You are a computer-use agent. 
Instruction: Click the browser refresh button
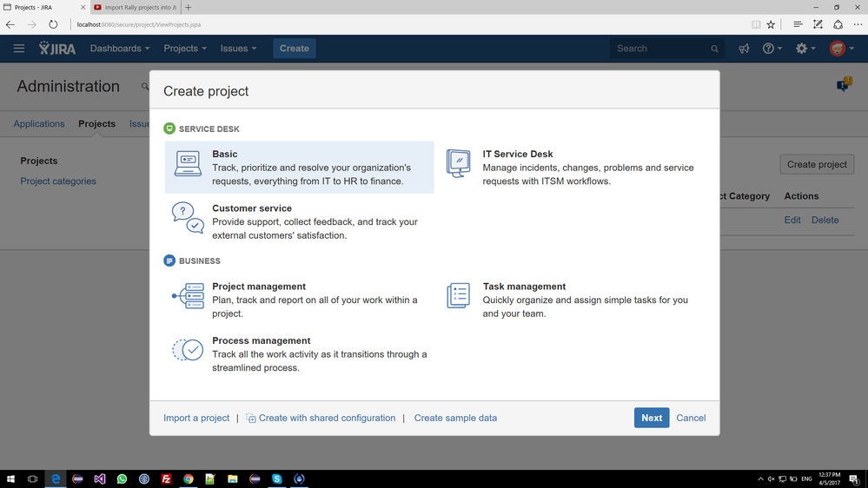(x=53, y=24)
